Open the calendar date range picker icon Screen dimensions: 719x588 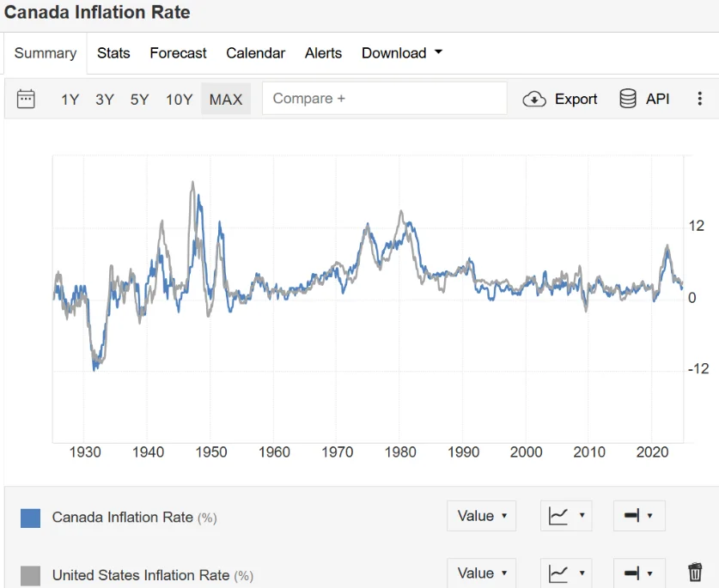point(26,99)
